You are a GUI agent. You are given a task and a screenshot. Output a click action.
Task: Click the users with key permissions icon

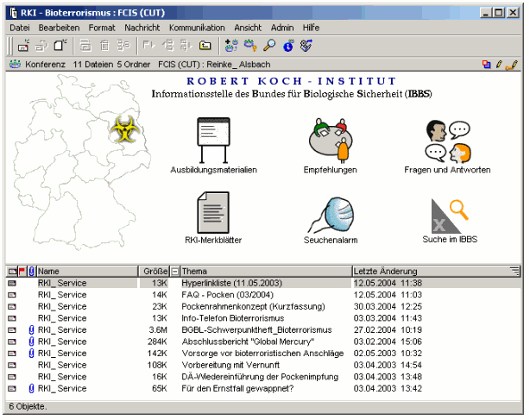250,45
